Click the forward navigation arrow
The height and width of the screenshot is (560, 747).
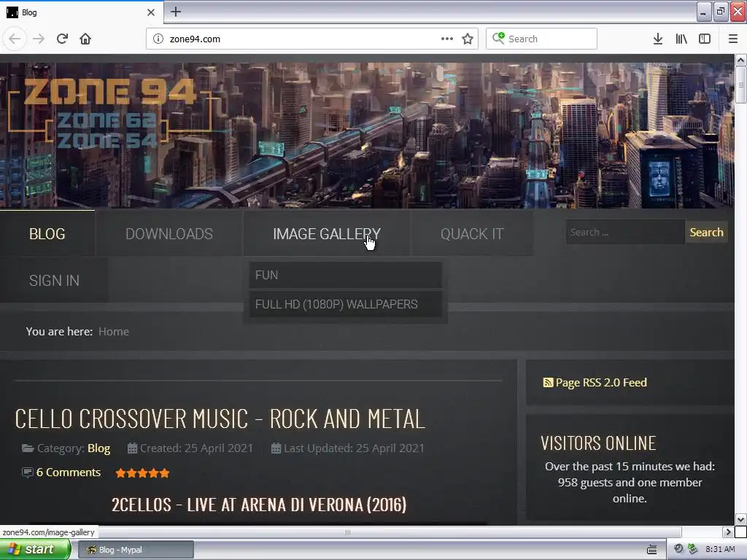point(39,39)
